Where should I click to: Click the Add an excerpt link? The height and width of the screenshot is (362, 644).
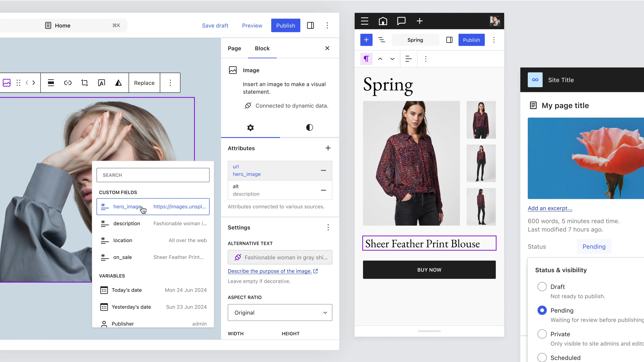coord(550,208)
